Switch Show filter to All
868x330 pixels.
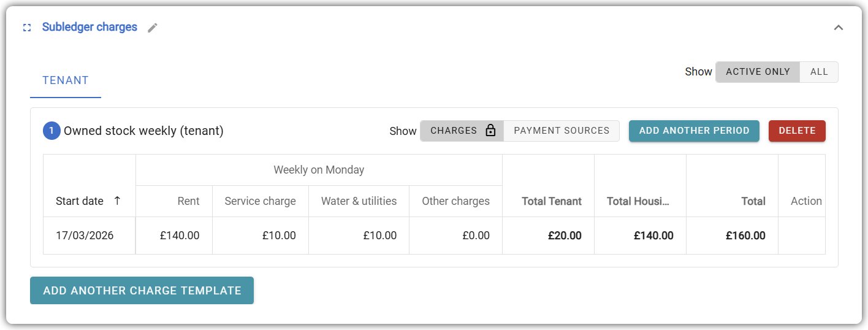[x=819, y=72]
